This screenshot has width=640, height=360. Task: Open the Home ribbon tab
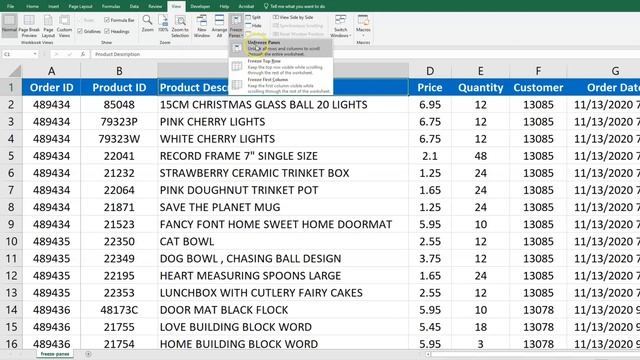pyautogui.click(x=32, y=6)
